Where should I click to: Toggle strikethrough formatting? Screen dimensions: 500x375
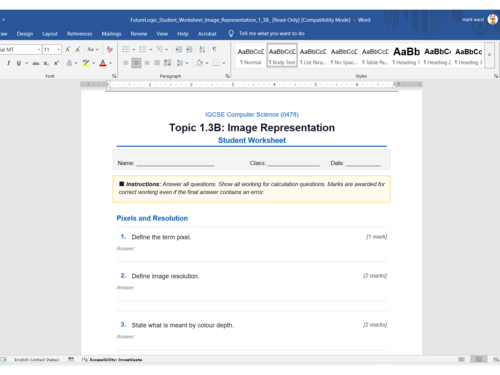pos(36,63)
